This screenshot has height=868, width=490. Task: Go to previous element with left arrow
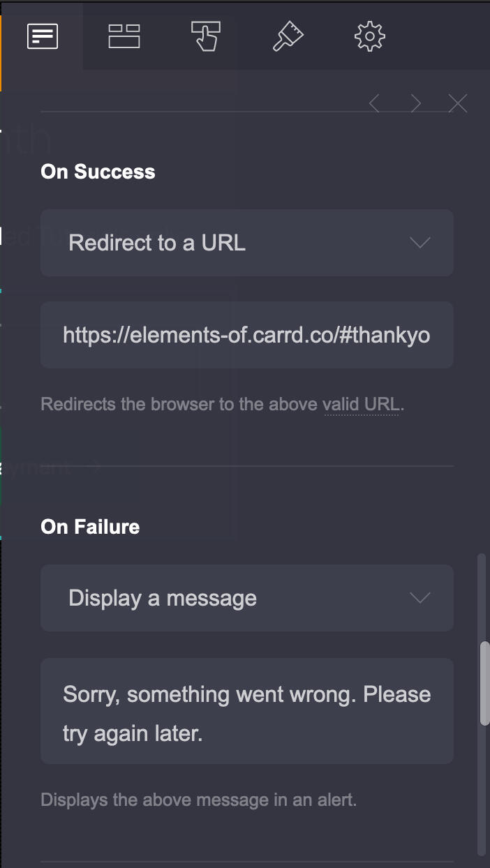(375, 104)
